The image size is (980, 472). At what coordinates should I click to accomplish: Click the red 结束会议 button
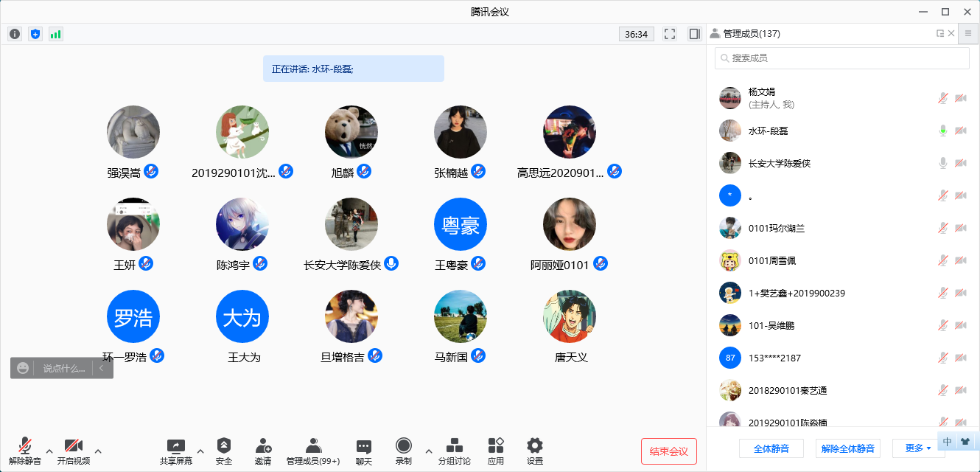click(x=669, y=451)
